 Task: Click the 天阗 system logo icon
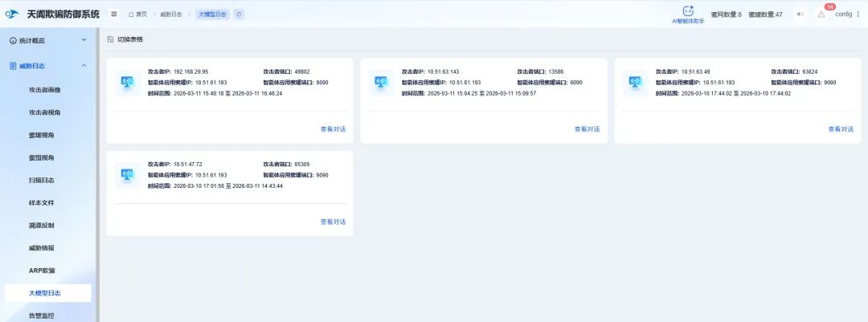tap(13, 14)
